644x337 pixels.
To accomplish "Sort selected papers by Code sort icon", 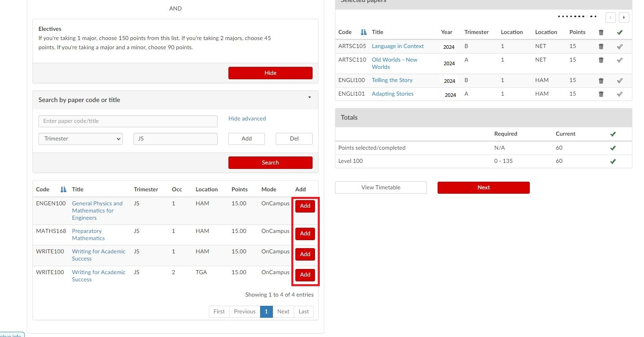I will click(363, 32).
